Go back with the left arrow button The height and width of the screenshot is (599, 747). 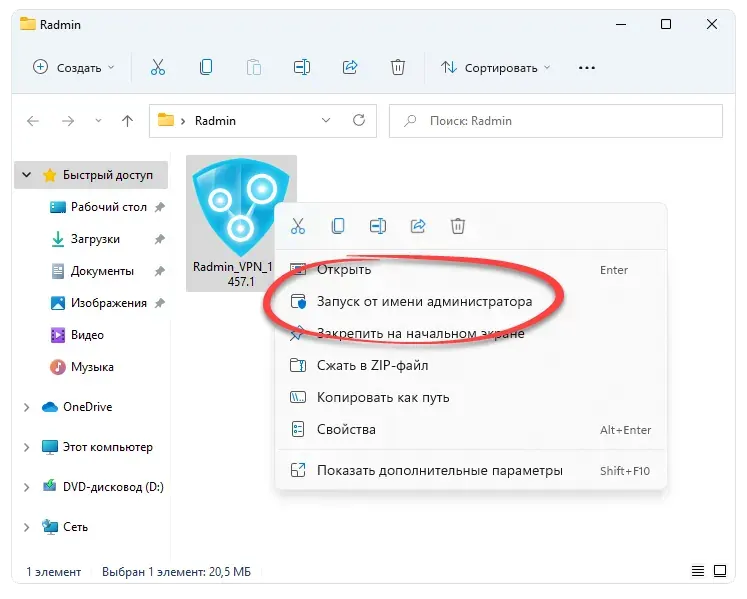click(33, 121)
